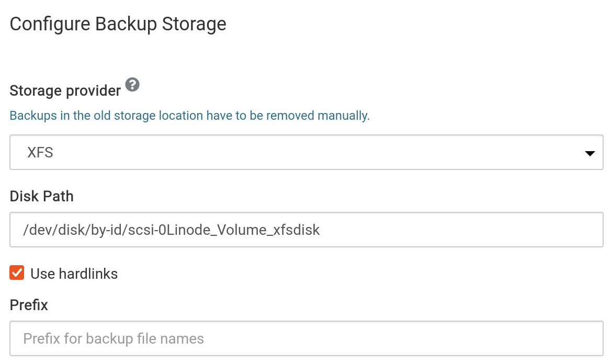Click the "Storage provider" label

(65, 91)
